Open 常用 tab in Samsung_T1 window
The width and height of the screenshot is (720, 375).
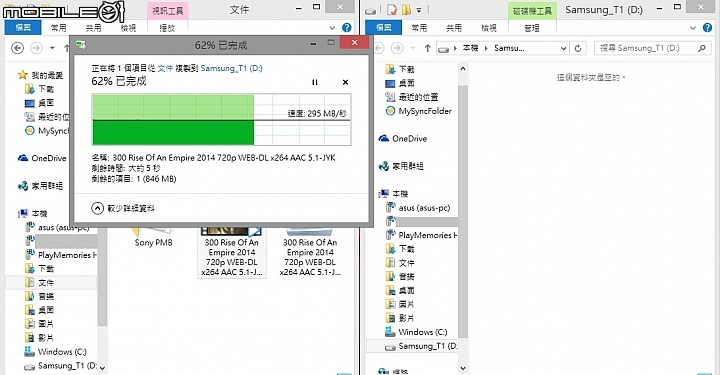419,28
